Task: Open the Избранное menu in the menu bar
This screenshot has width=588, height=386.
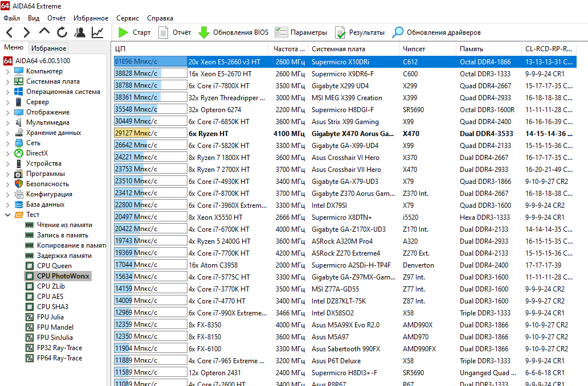Action: point(91,18)
